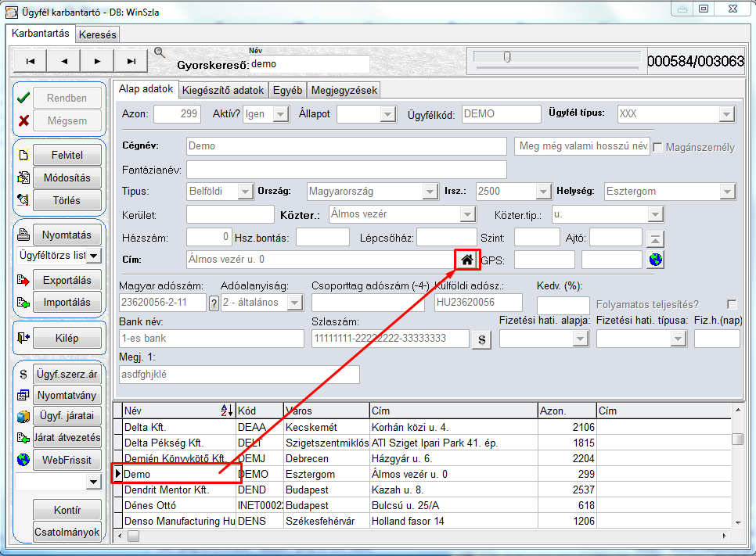Open the Helység Esztergom dropdown
Viewport: 756px width, 556px height.
coord(727,192)
